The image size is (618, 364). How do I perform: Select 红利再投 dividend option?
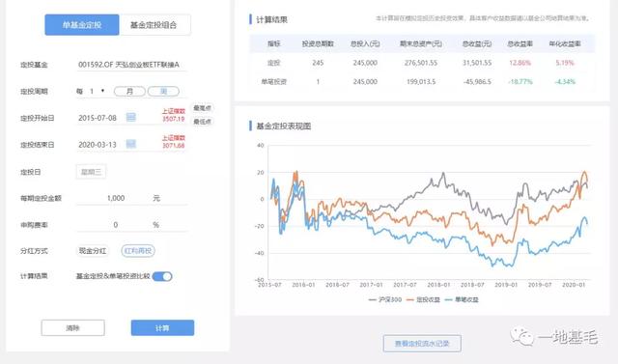click(138, 250)
